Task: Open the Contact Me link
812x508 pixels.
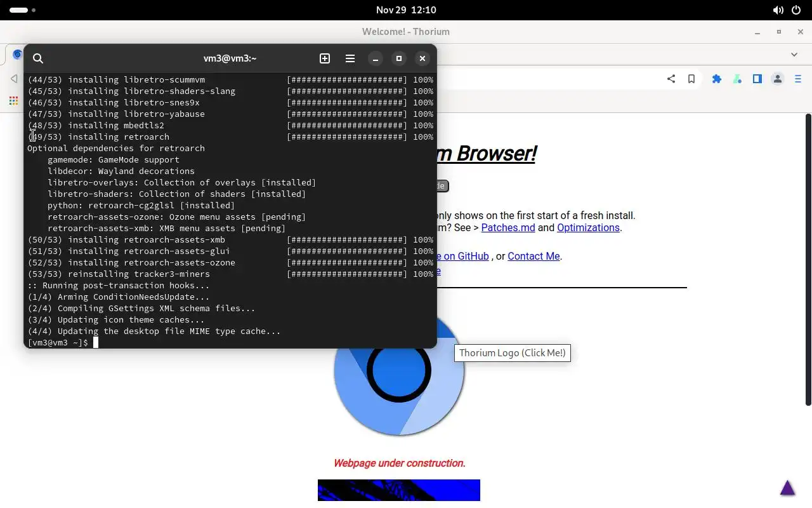Action: [534, 256]
